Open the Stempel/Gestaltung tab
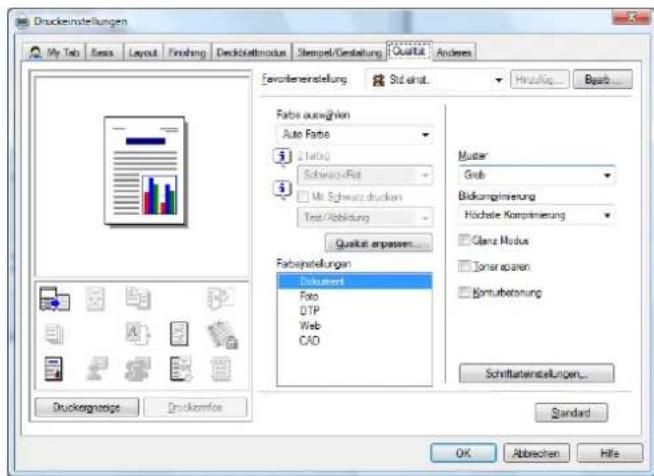This screenshot has width=654, height=476. 340,53
